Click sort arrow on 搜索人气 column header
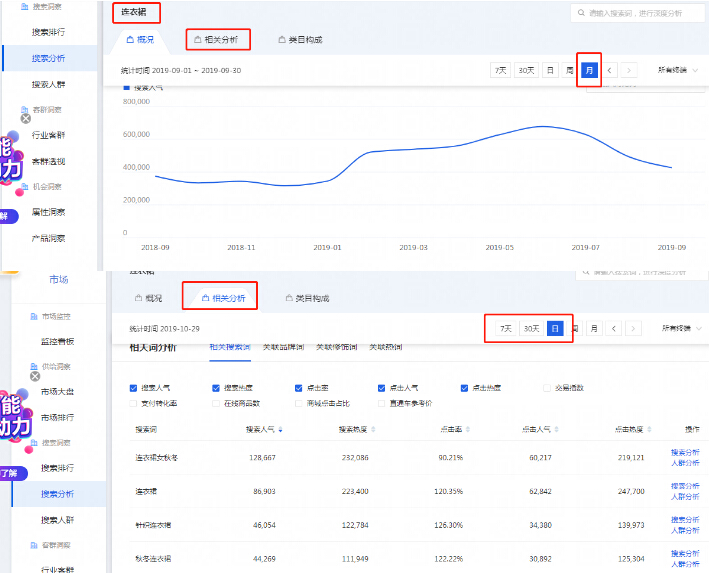 coord(280,429)
